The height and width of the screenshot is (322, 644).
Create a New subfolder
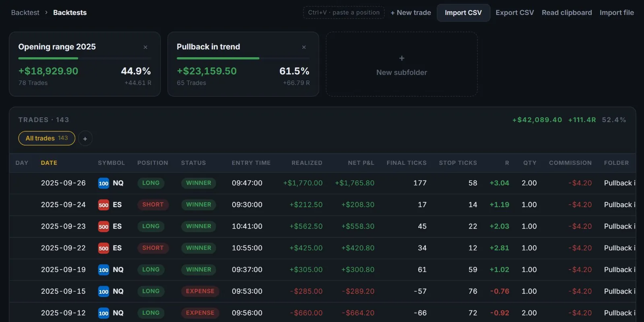coord(402,64)
